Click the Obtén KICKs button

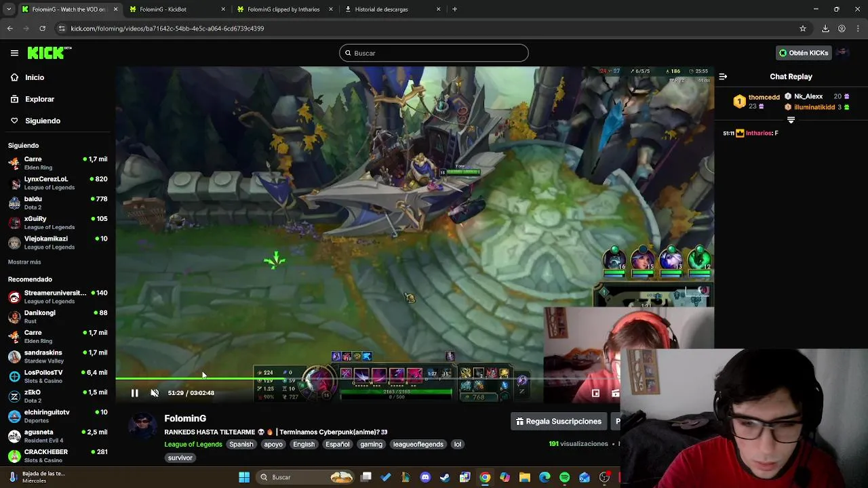(804, 53)
